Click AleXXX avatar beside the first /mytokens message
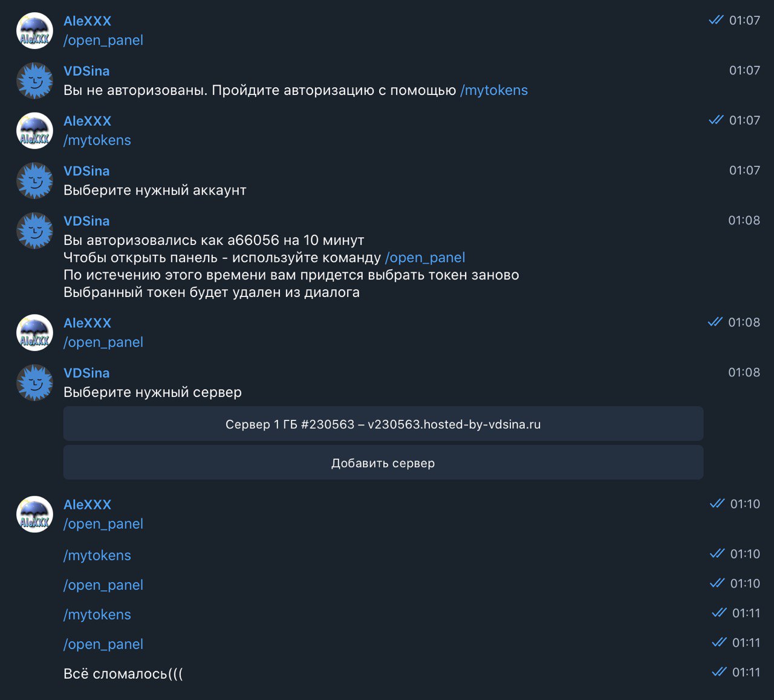This screenshot has height=700, width=774. pos(34,131)
